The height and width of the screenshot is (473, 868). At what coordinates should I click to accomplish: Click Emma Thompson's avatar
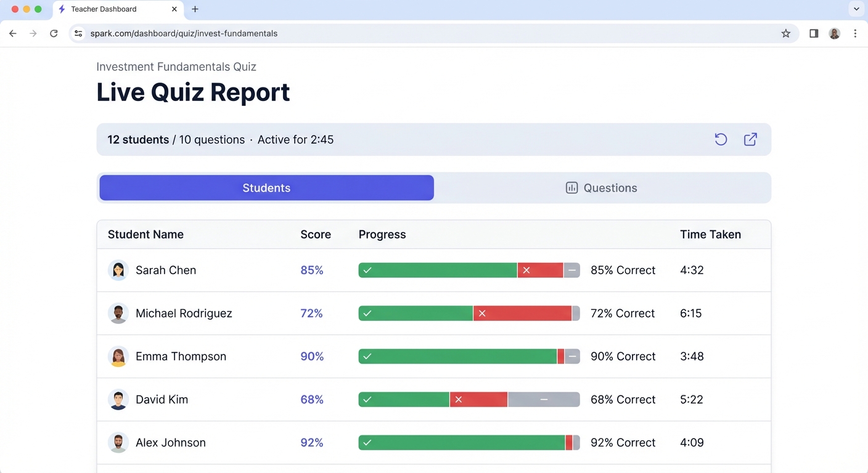coord(118,357)
